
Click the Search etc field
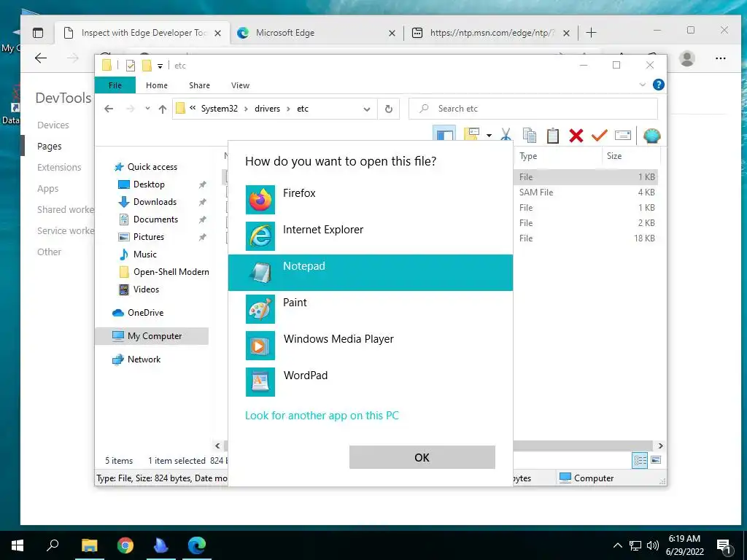point(533,109)
